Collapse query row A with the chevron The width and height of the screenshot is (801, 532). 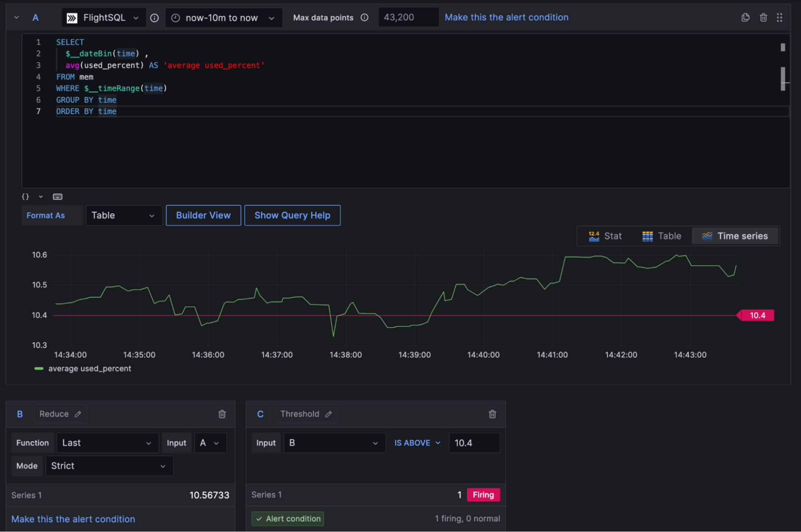click(16, 18)
